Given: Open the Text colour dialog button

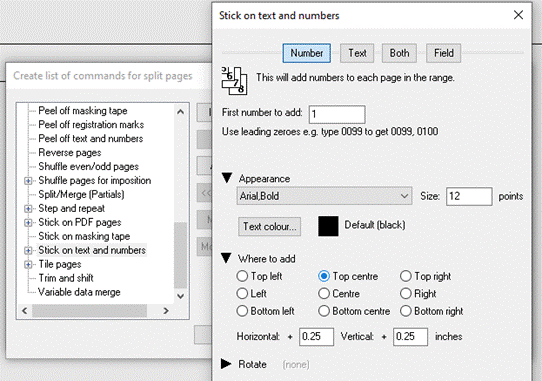Looking at the screenshot, I should 269,226.
